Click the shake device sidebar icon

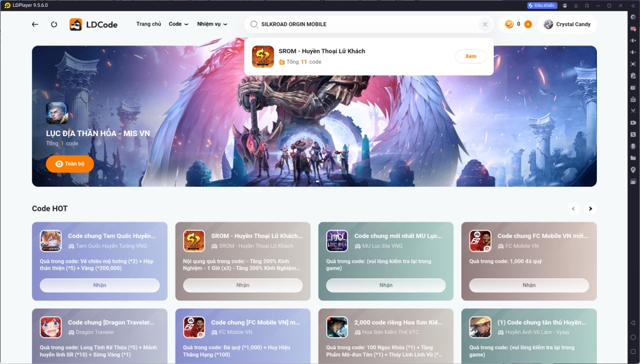pyautogui.click(x=633, y=146)
